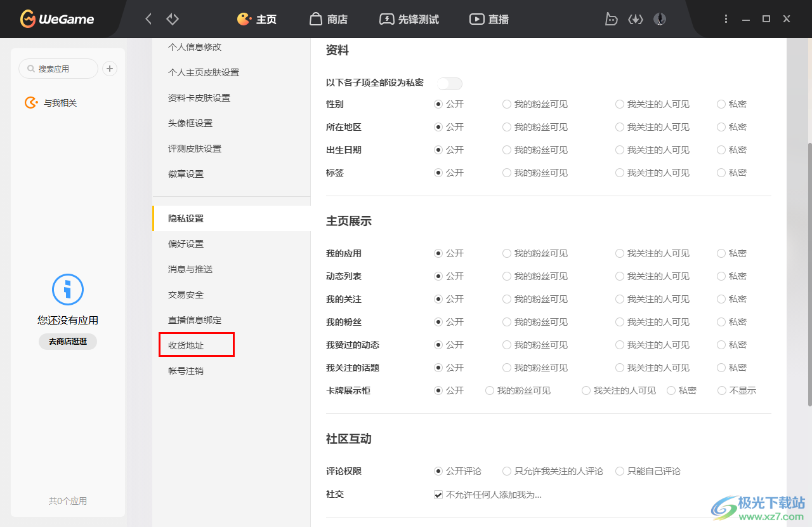Select 只允许我关注的人评论
This screenshot has height=527, width=812.
507,471
